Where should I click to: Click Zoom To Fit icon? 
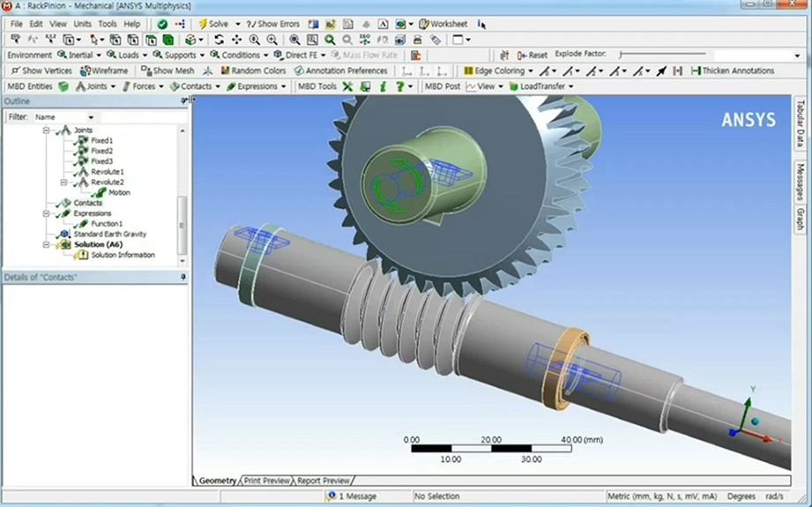294,40
